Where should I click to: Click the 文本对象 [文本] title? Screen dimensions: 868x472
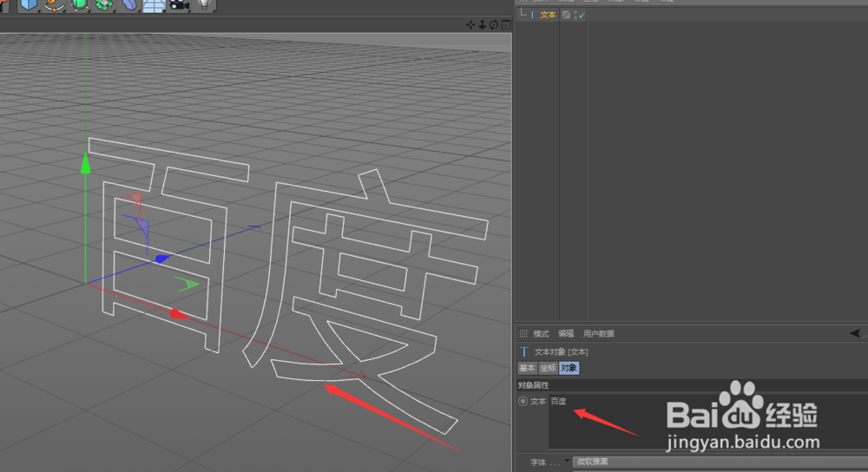click(561, 352)
